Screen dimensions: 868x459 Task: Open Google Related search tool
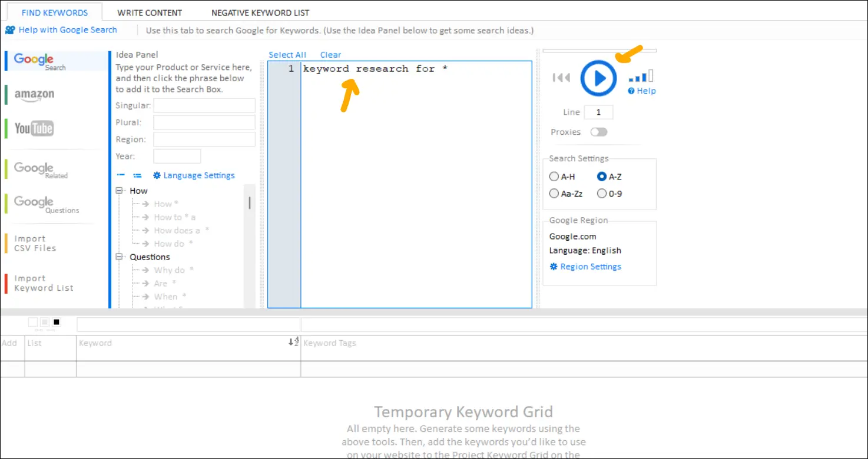[41, 169]
